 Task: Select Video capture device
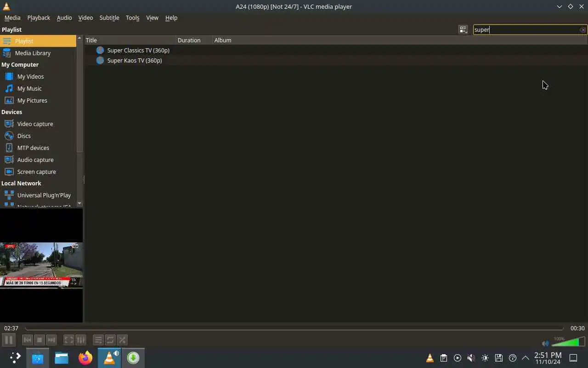pos(38,124)
